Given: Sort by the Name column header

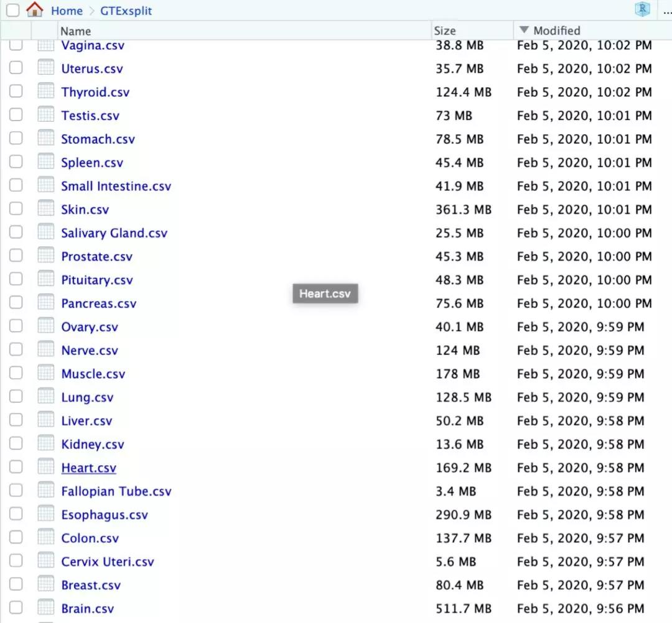Looking at the screenshot, I should [75, 31].
